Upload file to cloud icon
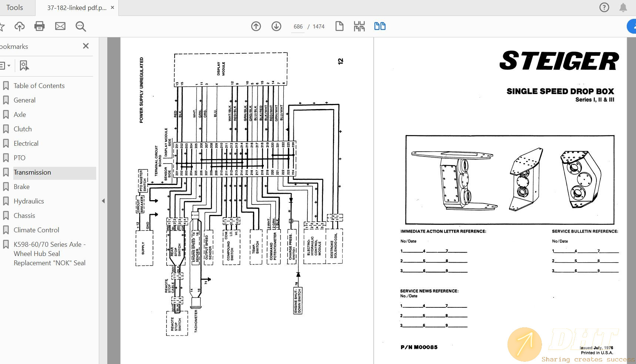Image resolution: width=636 pixels, height=364 pixels. (x=20, y=26)
